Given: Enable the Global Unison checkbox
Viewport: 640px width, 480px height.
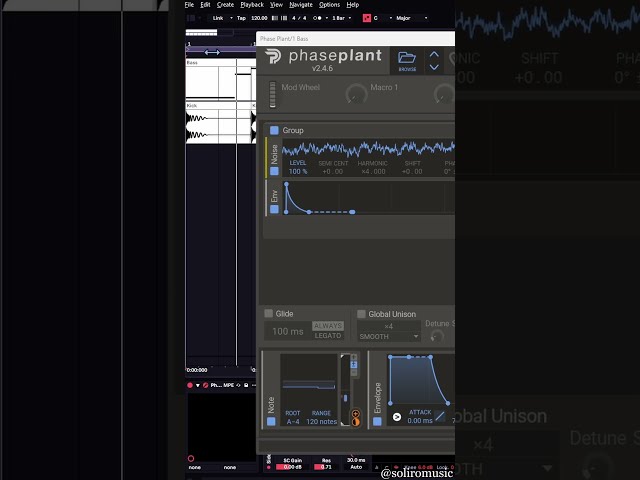Looking at the screenshot, I should (361, 314).
